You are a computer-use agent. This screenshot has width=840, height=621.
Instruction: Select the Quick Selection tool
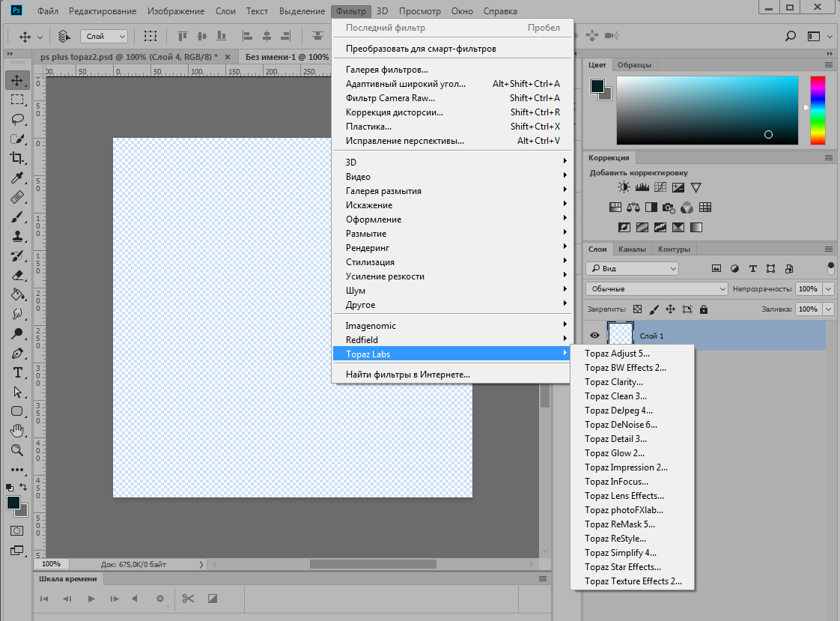(x=17, y=139)
